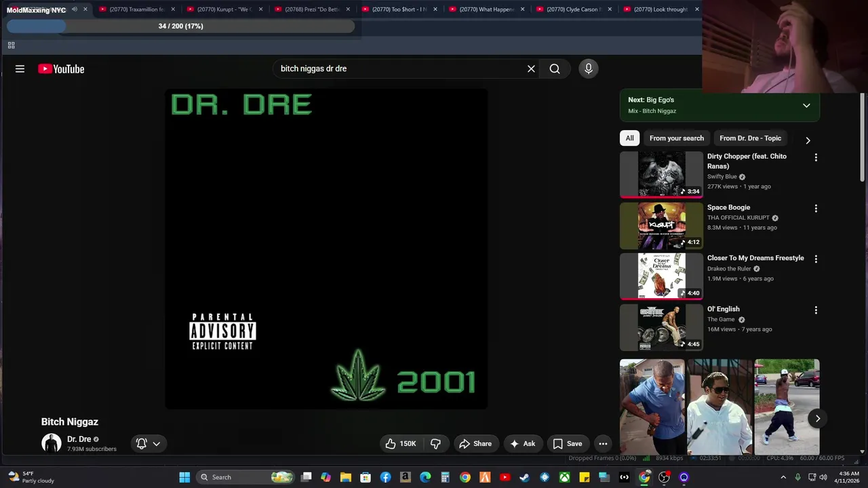Select the From your search chip
The image size is (868, 488).
pyautogui.click(x=677, y=138)
